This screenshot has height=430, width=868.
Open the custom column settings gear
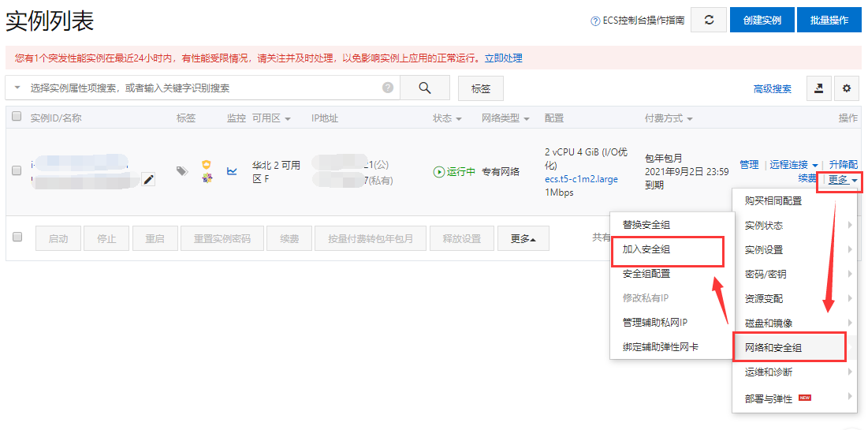(x=847, y=88)
